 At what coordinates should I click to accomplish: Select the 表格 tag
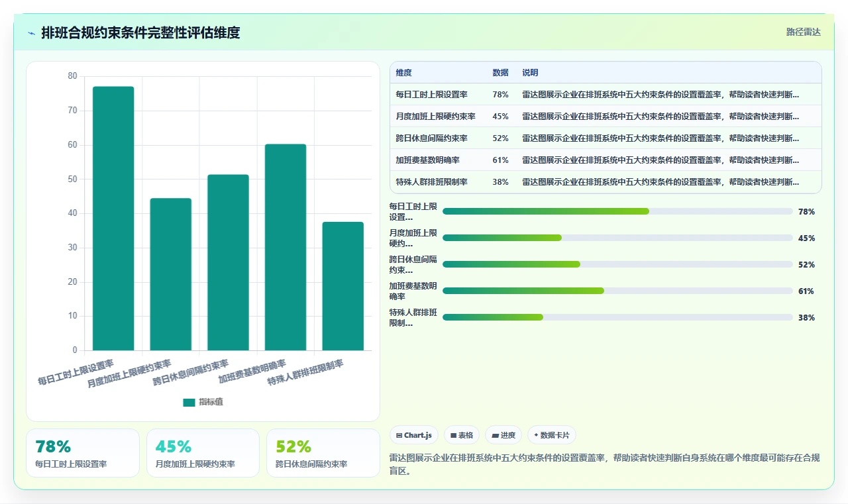click(462, 435)
